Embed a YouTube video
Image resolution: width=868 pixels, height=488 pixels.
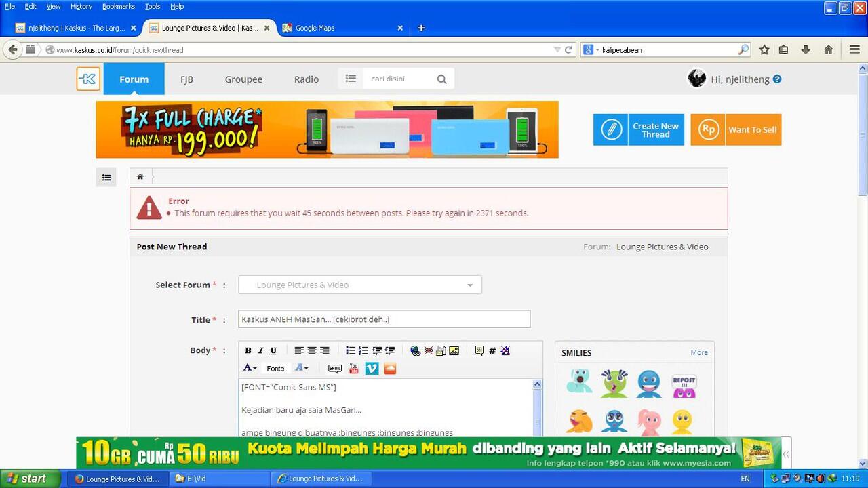(x=354, y=369)
